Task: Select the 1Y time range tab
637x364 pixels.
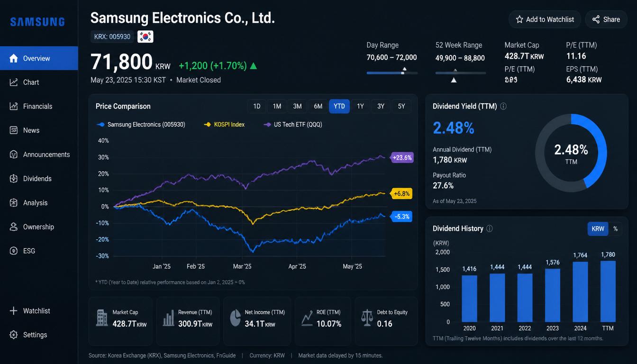Action: click(x=360, y=106)
